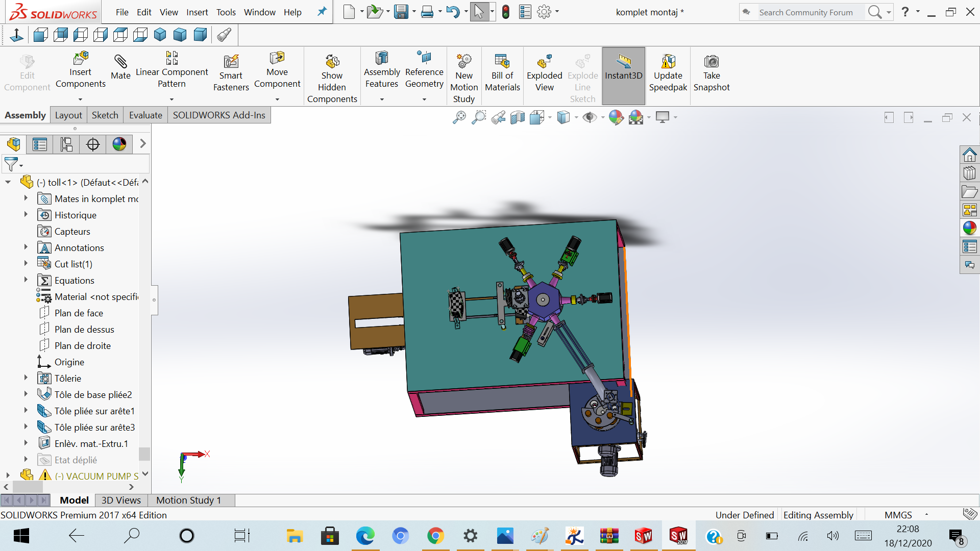Open Linear Component Pattern tool
Screen dimensions: 980x551
[x=172, y=70]
